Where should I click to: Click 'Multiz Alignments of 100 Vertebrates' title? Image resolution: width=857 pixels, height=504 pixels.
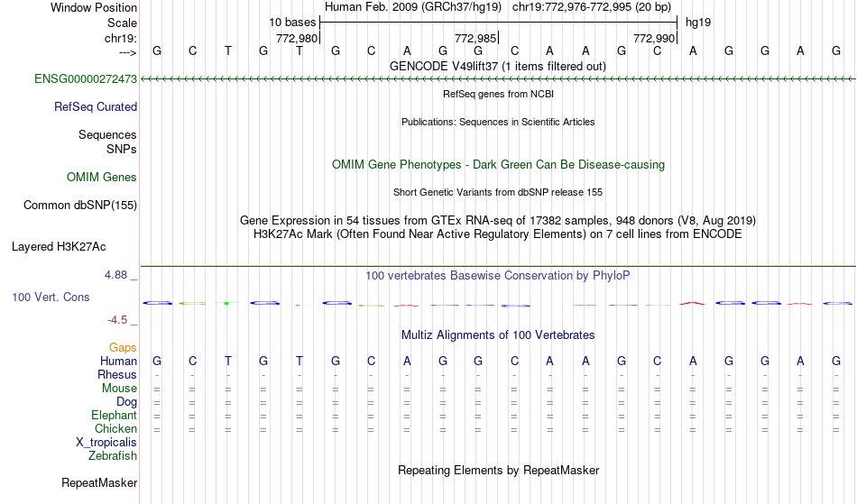[x=498, y=334]
